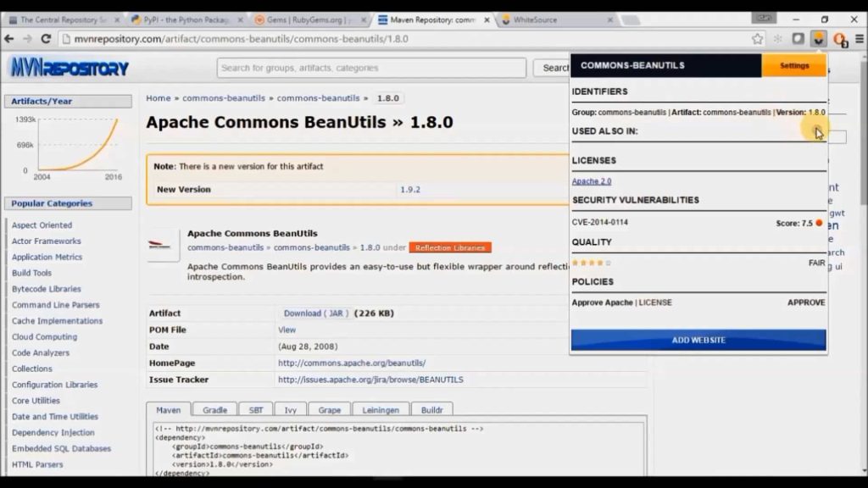Select the SBT dependency tab
868x488 pixels.
(x=256, y=410)
